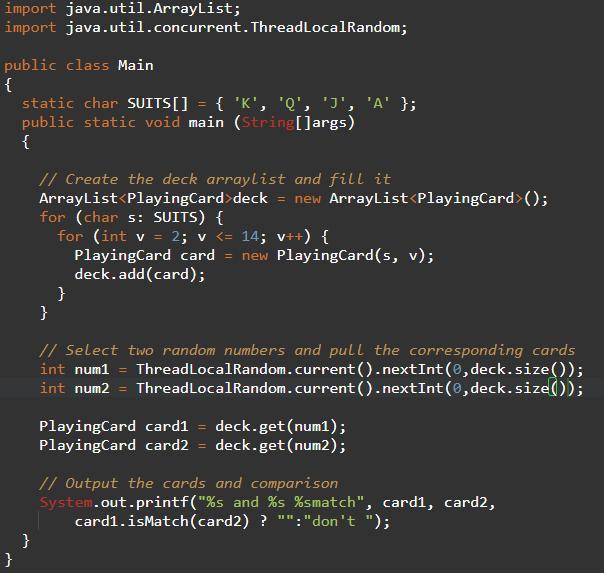Click the 'Output the cards and comparison' comment

pyautogui.click(x=189, y=483)
